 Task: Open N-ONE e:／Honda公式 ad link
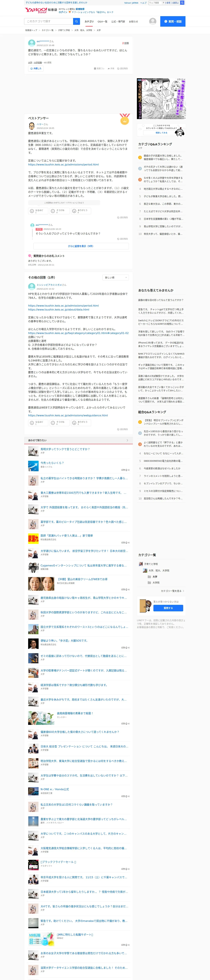click(55, 789)
